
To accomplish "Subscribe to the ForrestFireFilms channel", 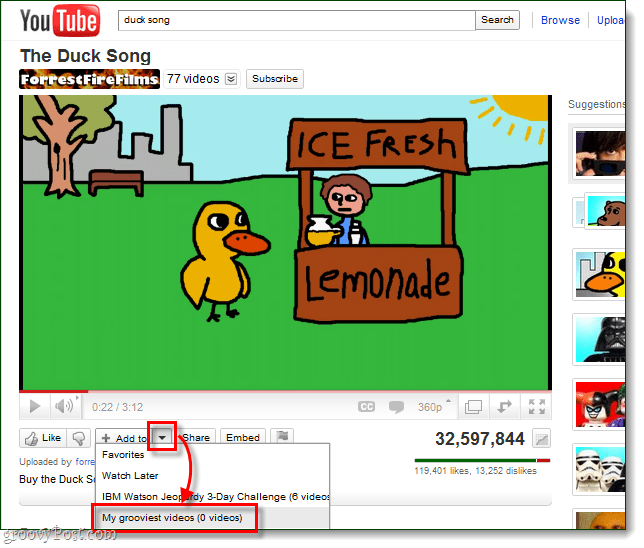I will point(275,78).
